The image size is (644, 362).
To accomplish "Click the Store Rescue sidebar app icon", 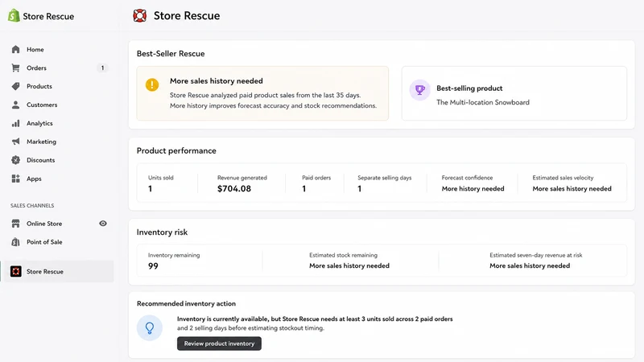I will click(15, 271).
